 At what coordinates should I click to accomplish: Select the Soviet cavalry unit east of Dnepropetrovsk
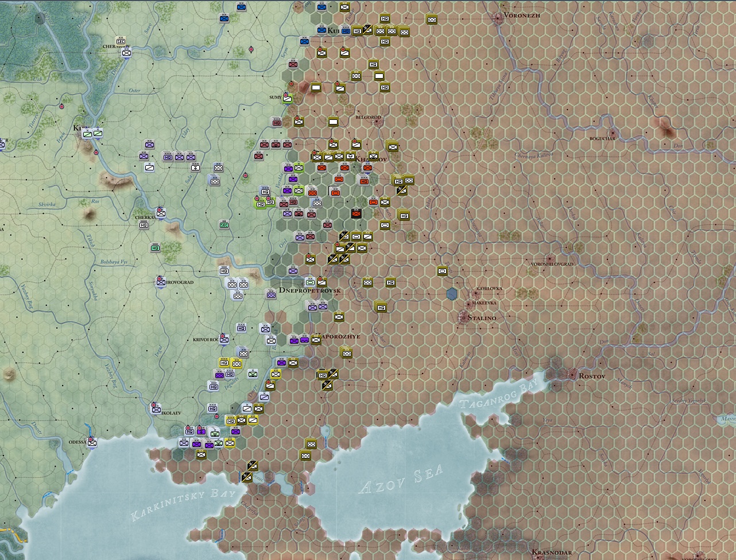367,282
